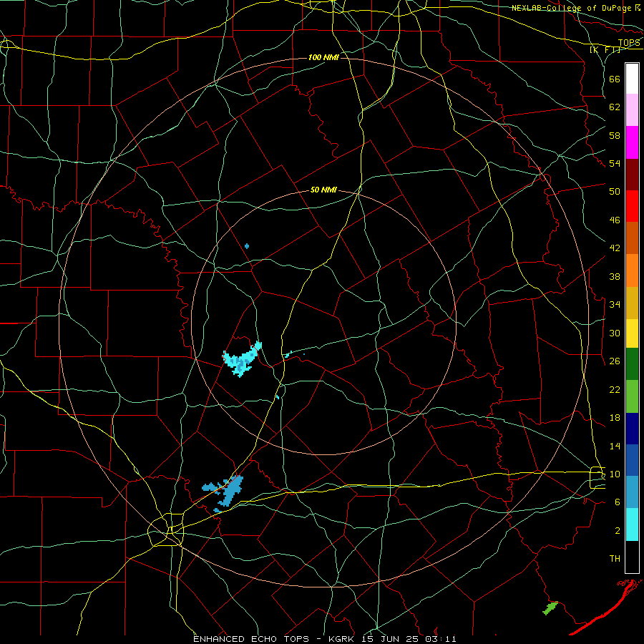Click the 18 legend value
The height and width of the screenshot is (644, 644).
pyautogui.click(x=615, y=418)
